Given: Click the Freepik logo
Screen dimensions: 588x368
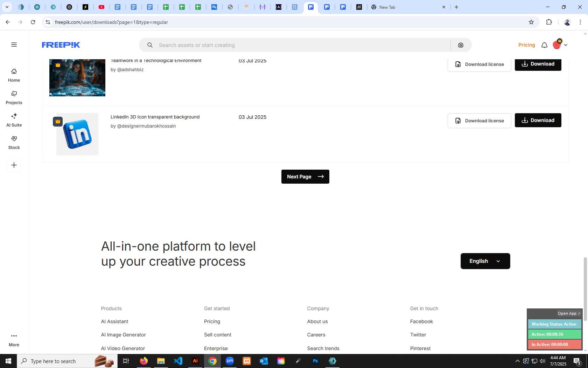Looking at the screenshot, I should (61, 45).
